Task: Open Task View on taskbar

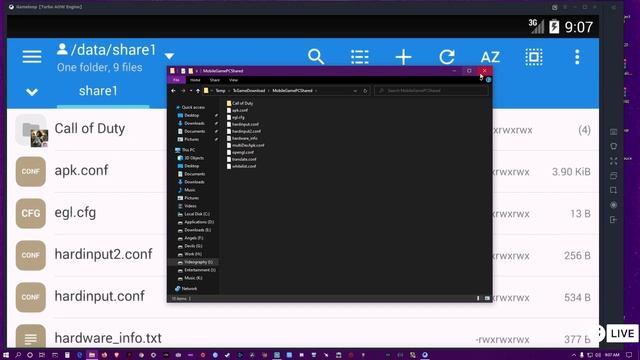Action: coord(42,355)
